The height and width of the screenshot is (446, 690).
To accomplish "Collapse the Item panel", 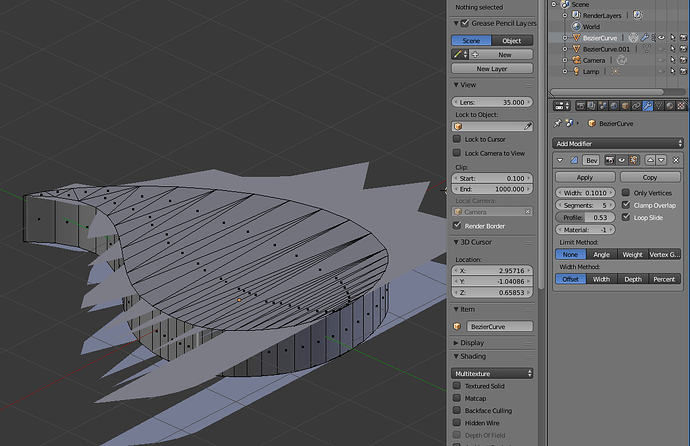I will coord(456,309).
